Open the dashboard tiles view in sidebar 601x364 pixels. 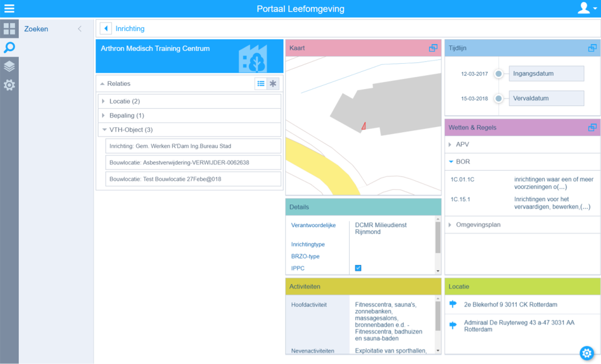coord(9,29)
